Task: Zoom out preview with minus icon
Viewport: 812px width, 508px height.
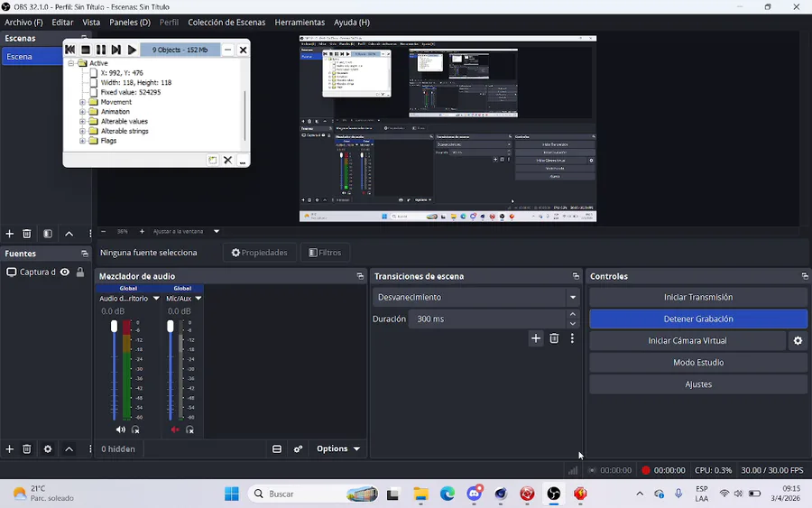Action: (103, 232)
